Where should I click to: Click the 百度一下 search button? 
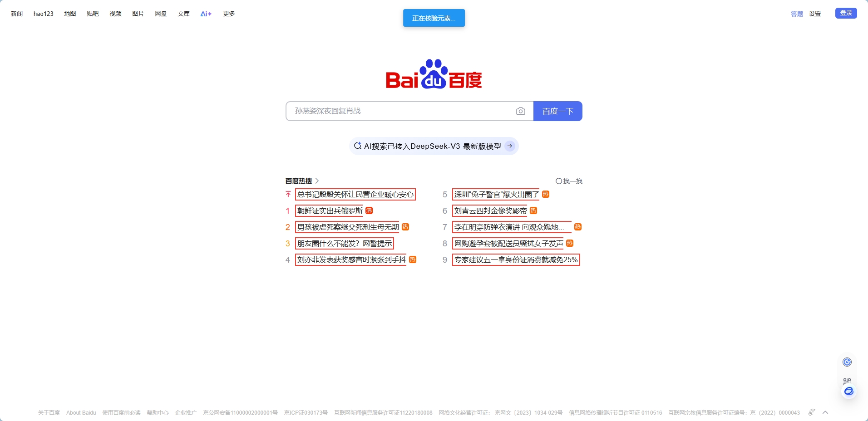click(x=558, y=111)
